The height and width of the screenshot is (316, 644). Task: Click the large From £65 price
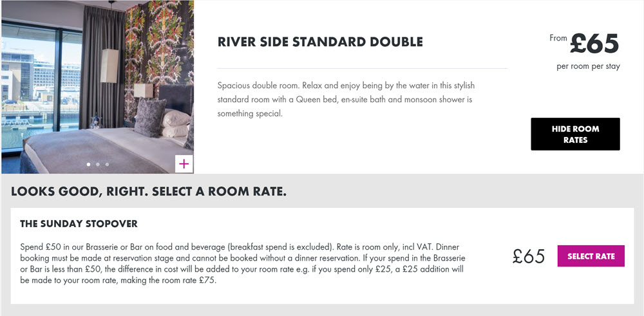coord(594,44)
